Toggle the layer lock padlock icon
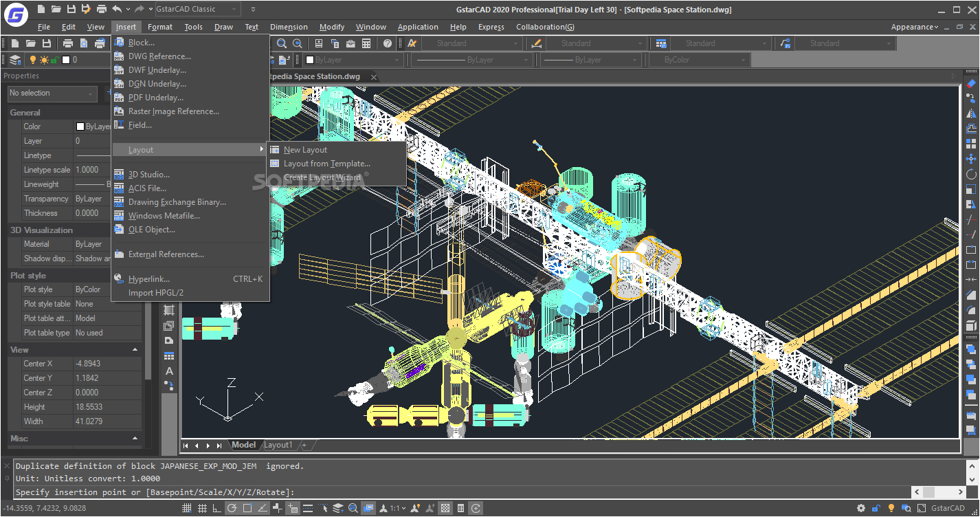 pos(54,60)
